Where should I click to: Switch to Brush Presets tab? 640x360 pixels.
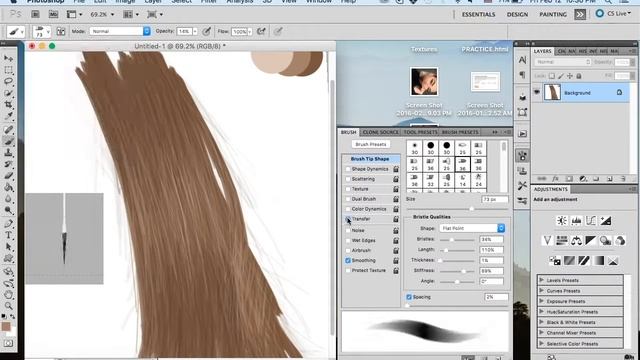(x=460, y=132)
